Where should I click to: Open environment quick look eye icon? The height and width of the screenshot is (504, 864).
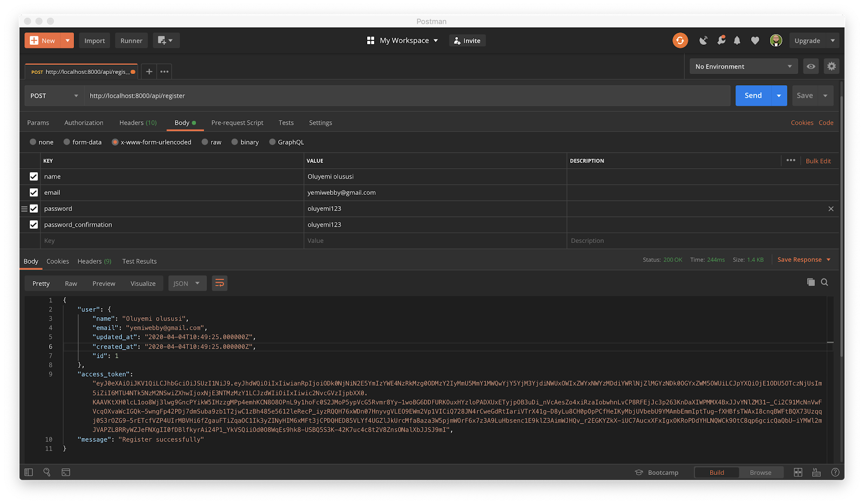(x=811, y=66)
